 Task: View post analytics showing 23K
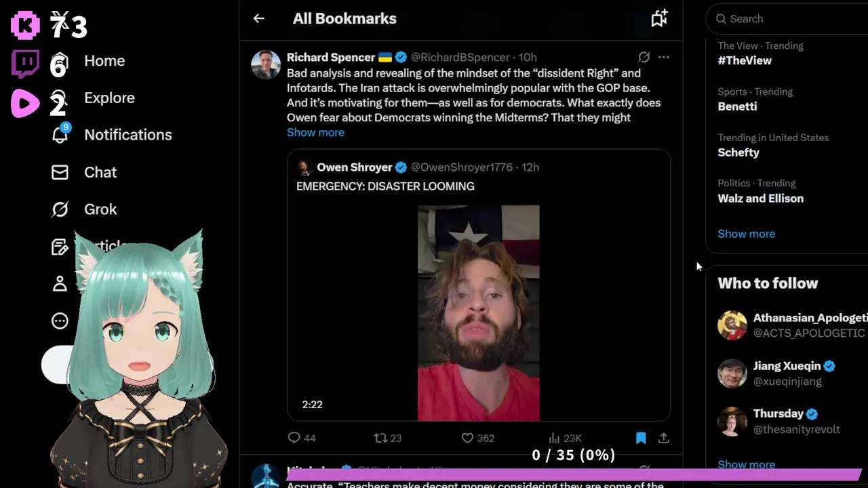565,438
